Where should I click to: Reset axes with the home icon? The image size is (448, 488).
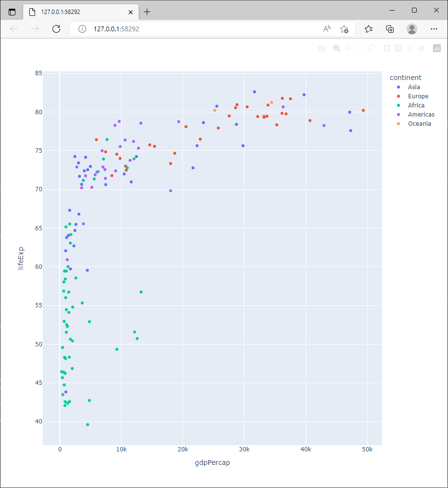pos(421,48)
